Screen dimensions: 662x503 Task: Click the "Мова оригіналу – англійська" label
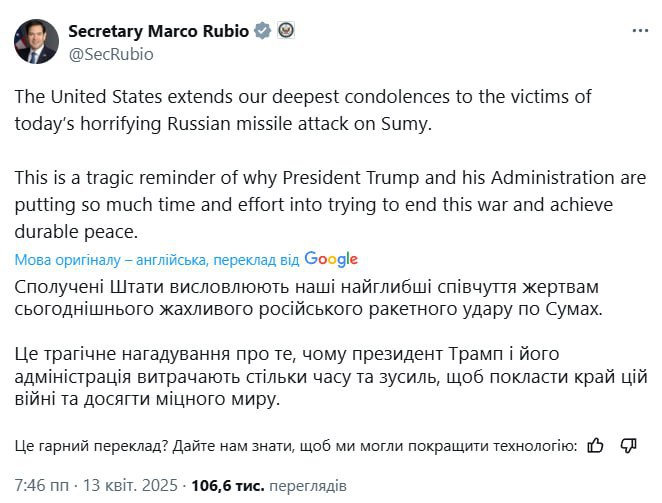[106, 260]
